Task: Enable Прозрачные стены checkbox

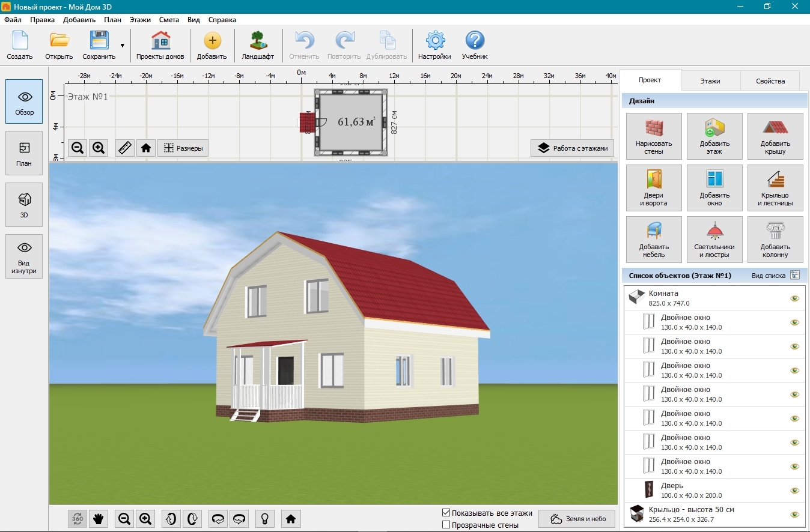Action: (x=446, y=525)
